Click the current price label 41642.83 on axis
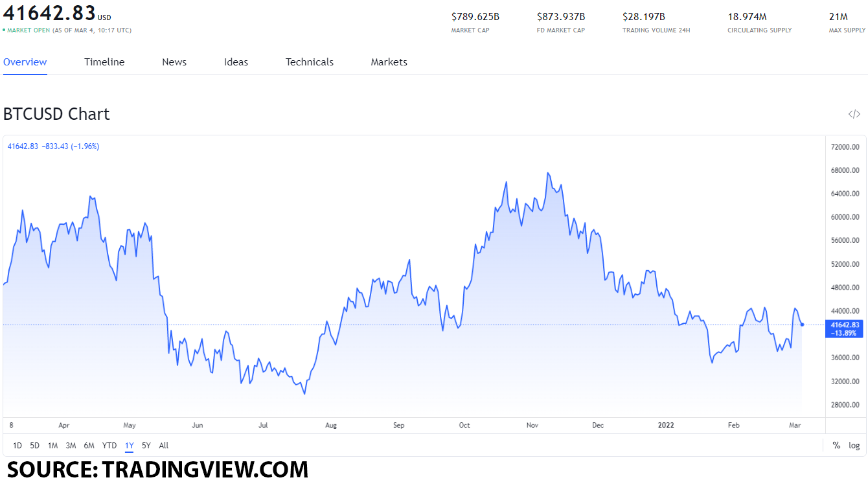The image size is (868, 482). tap(845, 328)
